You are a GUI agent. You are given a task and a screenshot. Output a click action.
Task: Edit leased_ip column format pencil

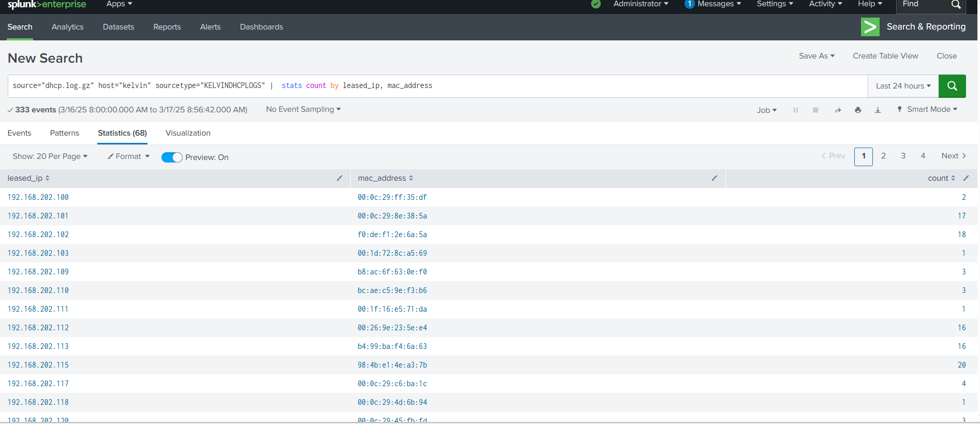point(339,178)
